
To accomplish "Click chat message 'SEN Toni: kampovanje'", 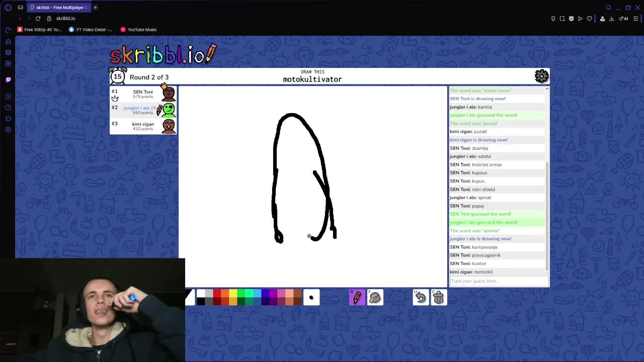I will click(497, 247).
